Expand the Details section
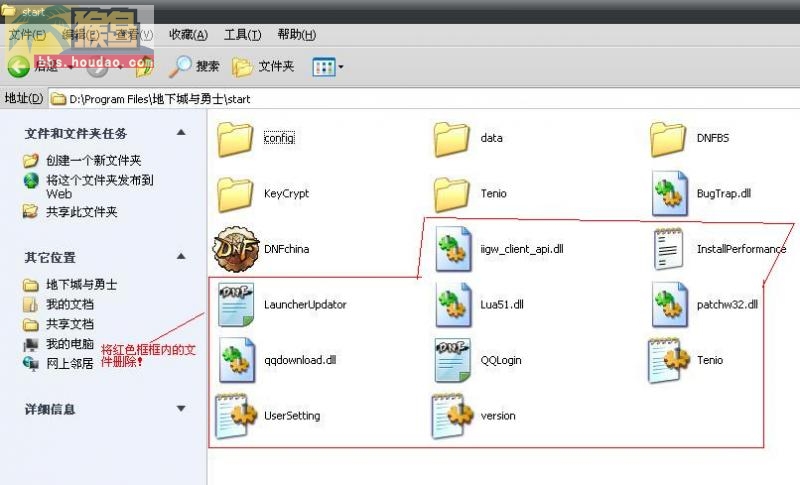Screen dimensions: 800x485 [x=181, y=409]
